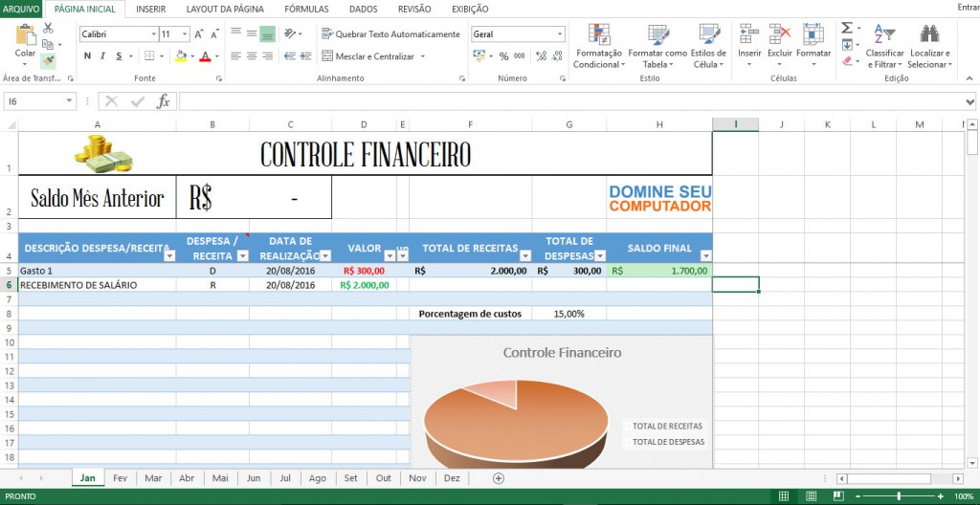980x505 pixels.
Task: Decrease decimal places
Action: [x=558, y=56]
